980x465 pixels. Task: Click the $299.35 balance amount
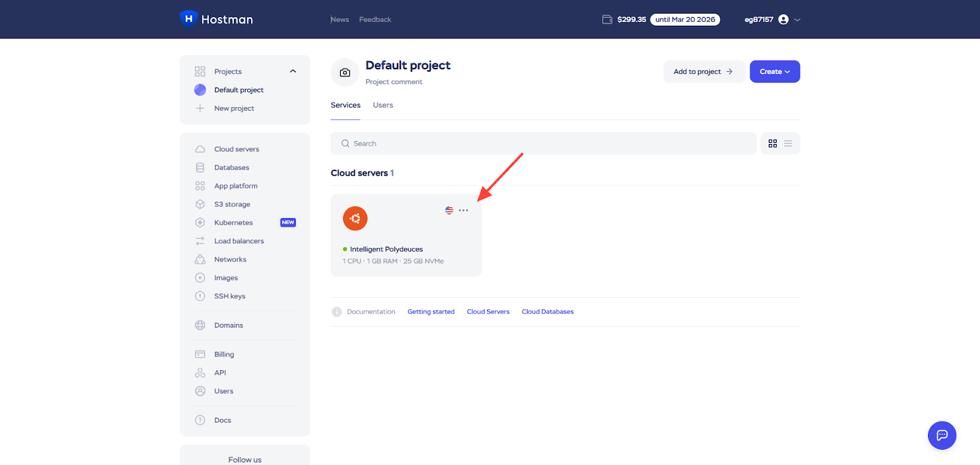coord(631,20)
